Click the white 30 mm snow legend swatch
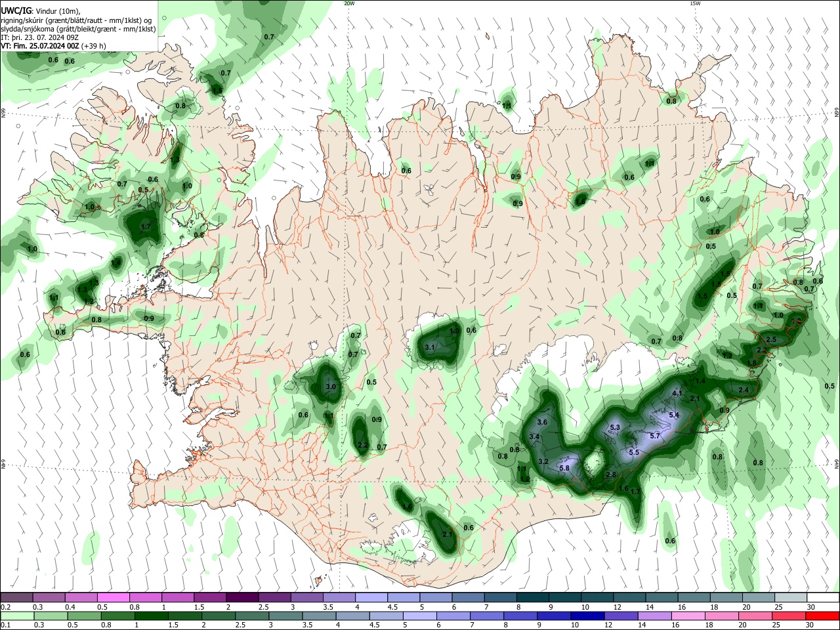The width and height of the screenshot is (840, 630). pos(822,598)
